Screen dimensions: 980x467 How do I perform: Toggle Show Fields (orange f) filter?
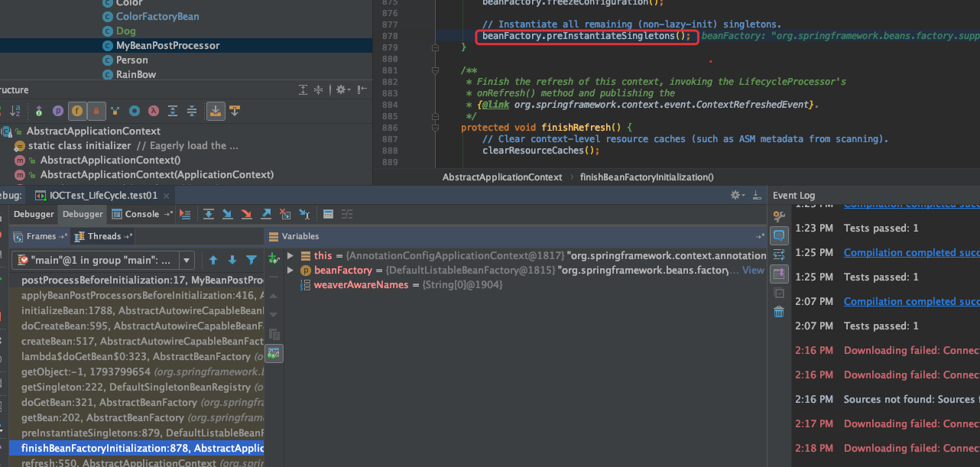pos(77,112)
